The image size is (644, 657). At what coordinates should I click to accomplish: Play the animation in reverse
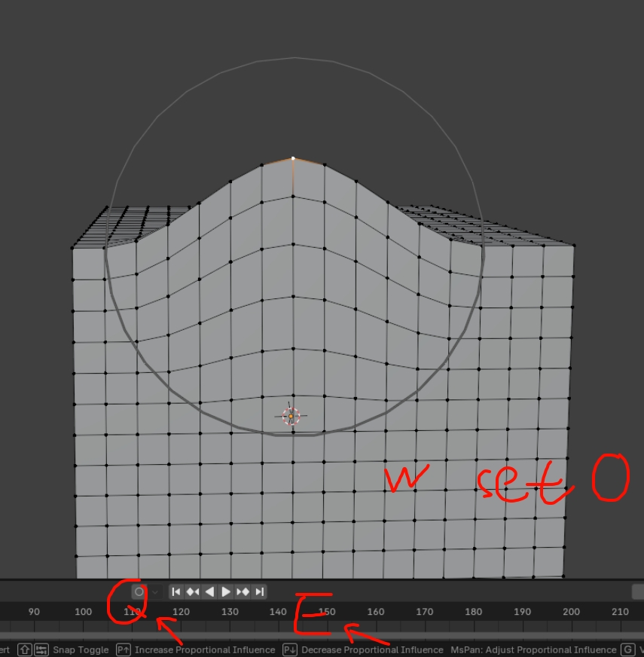click(x=209, y=591)
